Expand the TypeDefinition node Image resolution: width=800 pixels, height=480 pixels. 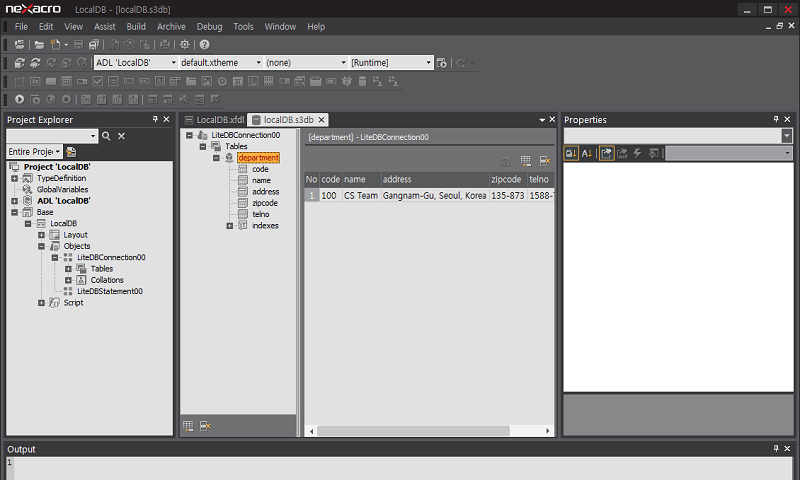(15, 179)
